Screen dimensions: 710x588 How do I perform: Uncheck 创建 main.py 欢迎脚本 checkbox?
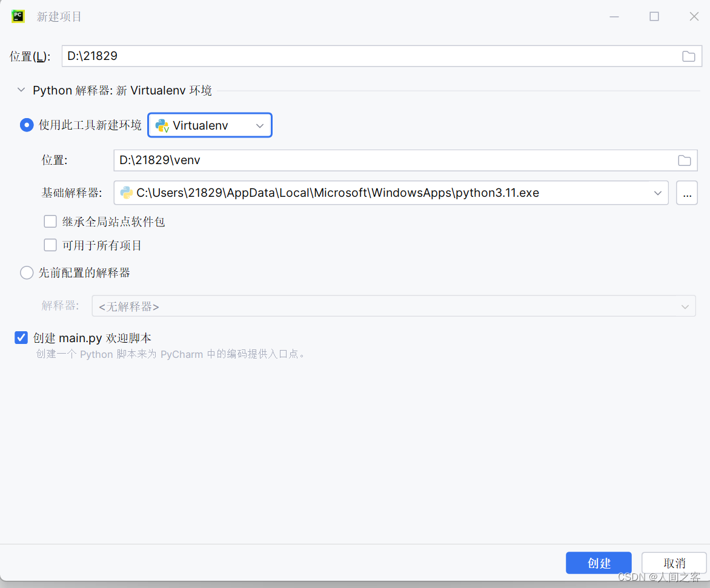tap(21, 338)
